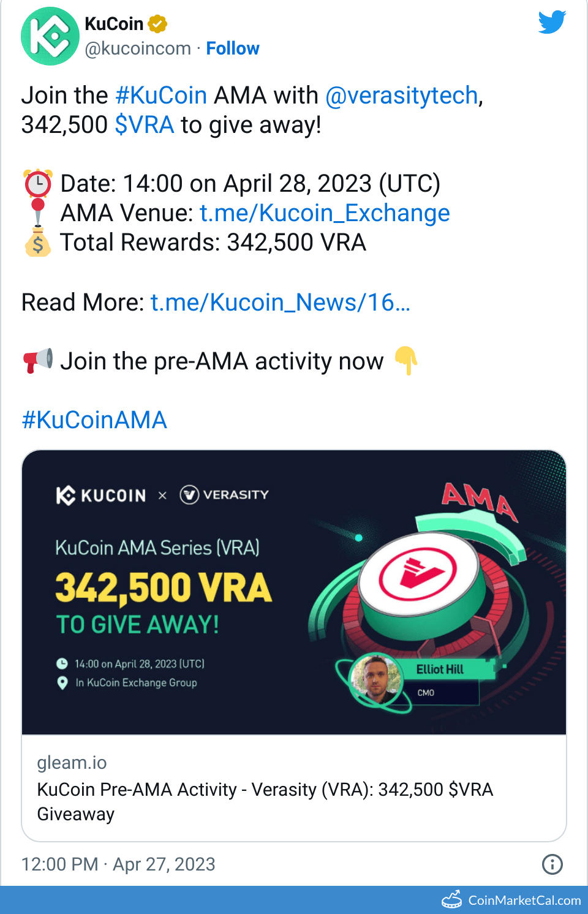The height and width of the screenshot is (914, 588).
Task: Click the alarm clock emoji beside Date
Action: coord(37,183)
